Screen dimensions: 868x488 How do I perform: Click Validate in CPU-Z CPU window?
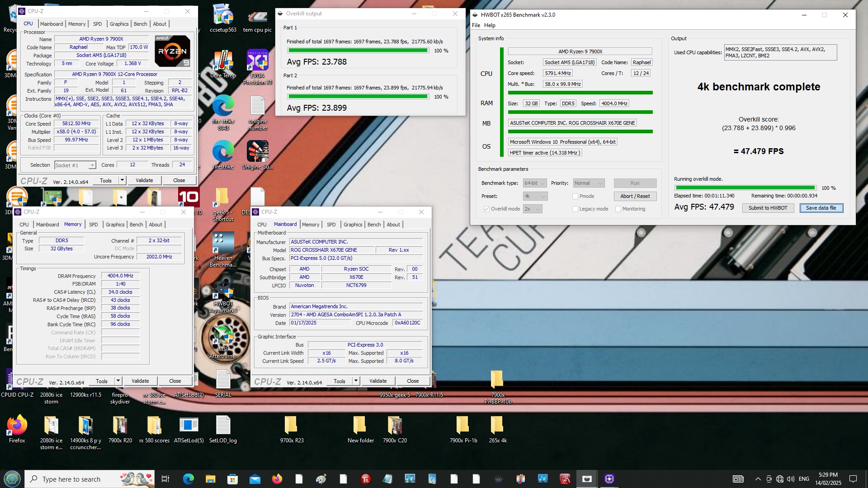click(144, 180)
